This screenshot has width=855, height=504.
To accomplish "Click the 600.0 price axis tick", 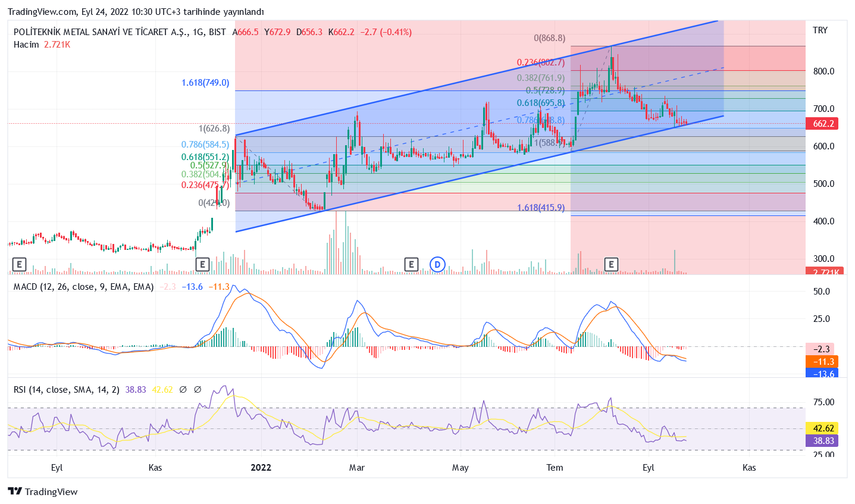I will tap(823, 146).
